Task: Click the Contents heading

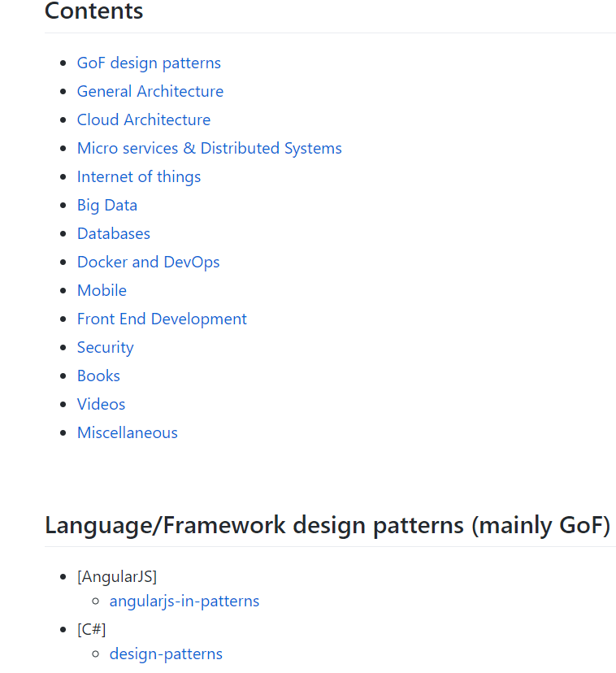Action: tap(94, 11)
